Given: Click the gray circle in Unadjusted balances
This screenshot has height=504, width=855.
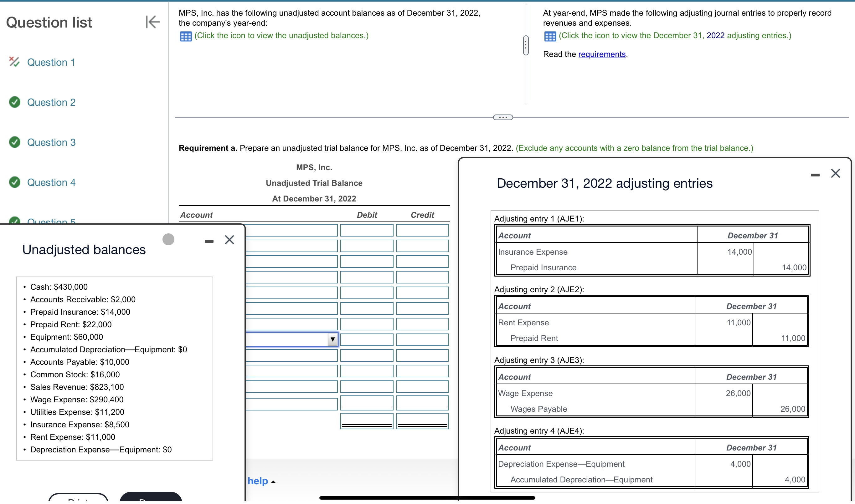Looking at the screenshot, I should coord(168,239).
